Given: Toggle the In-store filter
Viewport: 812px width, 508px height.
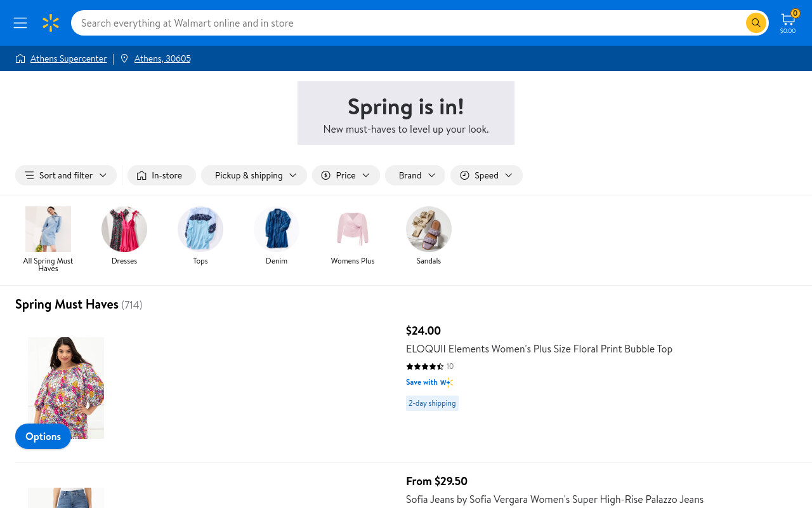Looking at the screenshot, I should coord(162,175).
